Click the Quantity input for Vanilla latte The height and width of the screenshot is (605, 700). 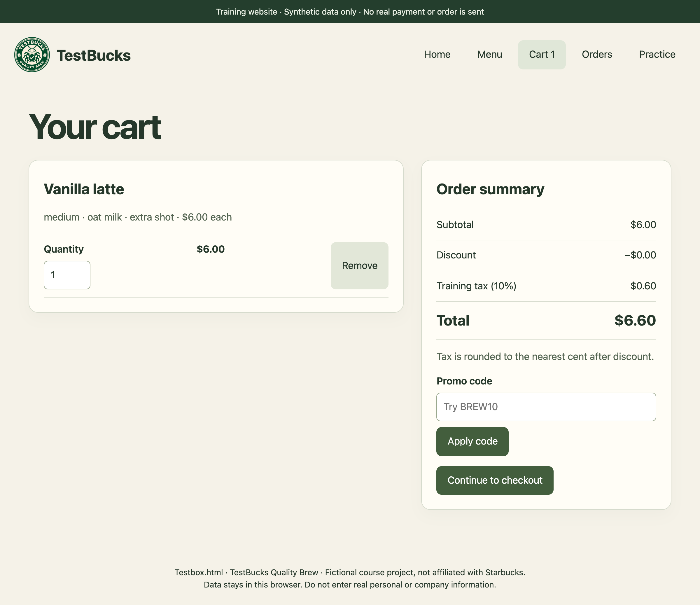pos(67,275)
